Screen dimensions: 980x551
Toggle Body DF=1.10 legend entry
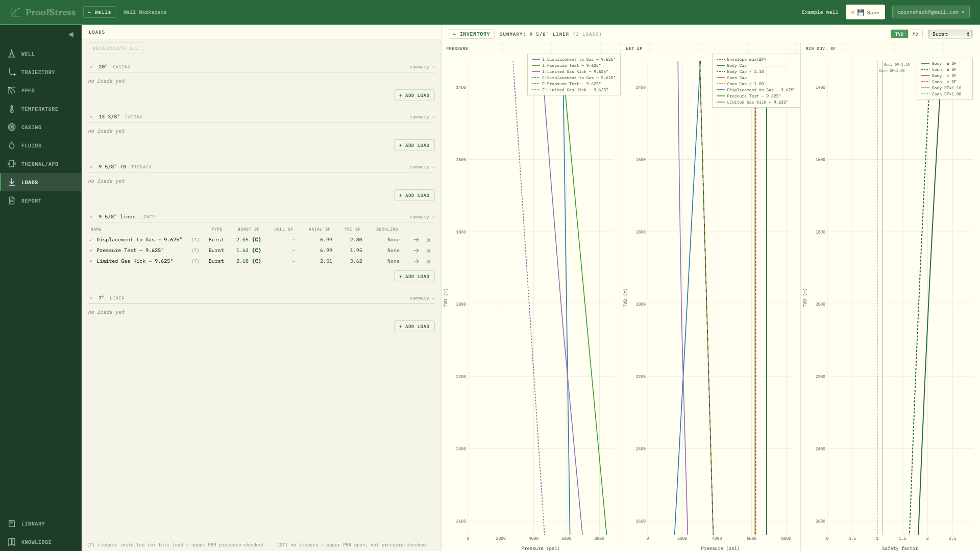(x=941, y=88)
